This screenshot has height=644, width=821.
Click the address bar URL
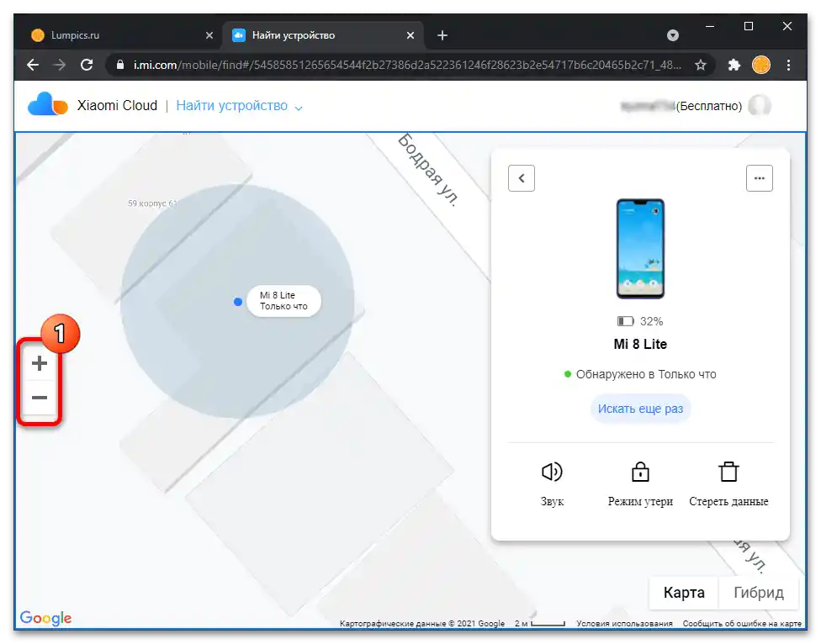coord(407,65)
